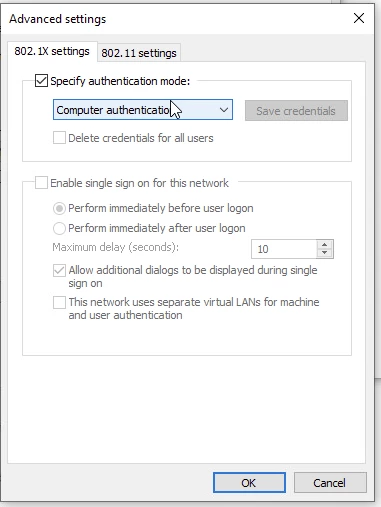Close the Advanced settings dialog
This screenshot has height=507, width=381.
tap(359, 18)
